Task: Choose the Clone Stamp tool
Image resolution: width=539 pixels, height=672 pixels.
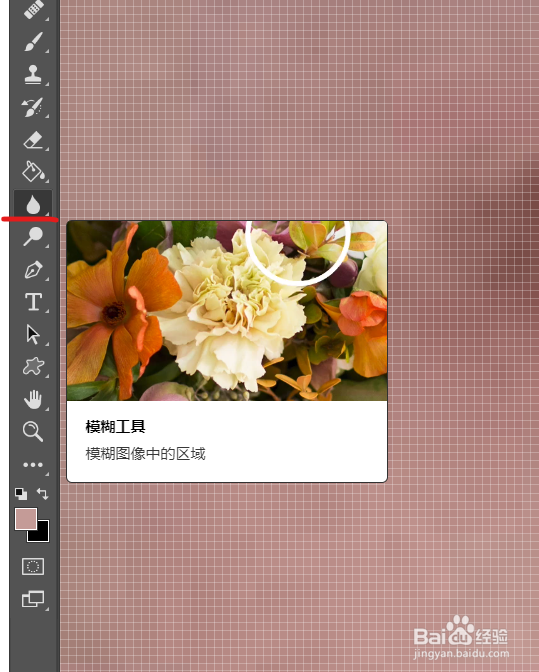Action: 33,75
